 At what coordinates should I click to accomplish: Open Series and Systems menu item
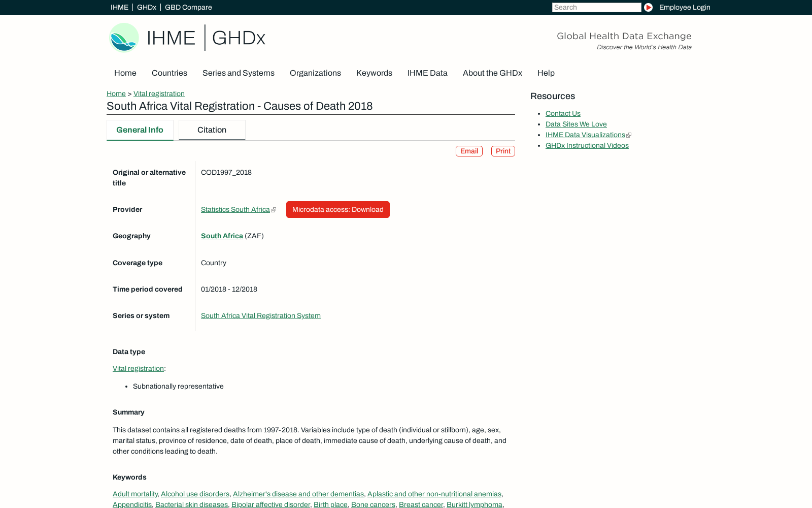(239, 73)
